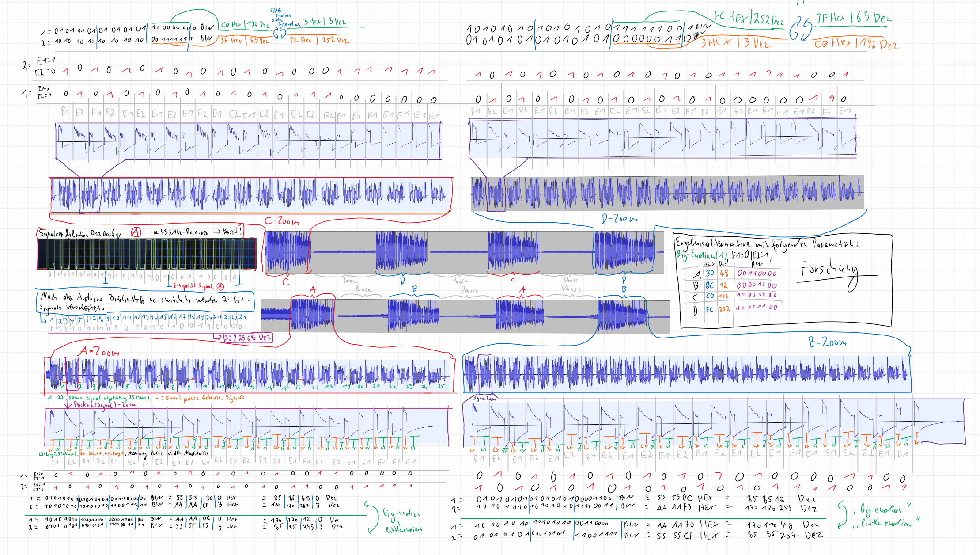Select the red 'A-Zoom' label
This screenshot has height=555, width=980.
99,352
